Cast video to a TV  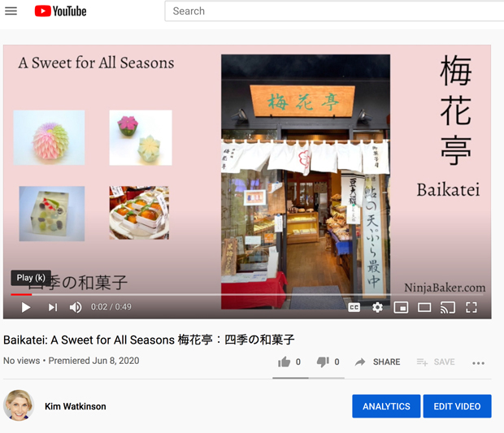pyautogui.click(x=447, y=307)
